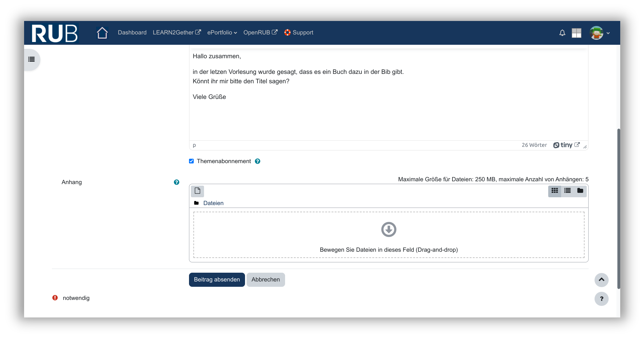
Task: Uncheck the Themenabonnement checkbox
Action: 192,161
